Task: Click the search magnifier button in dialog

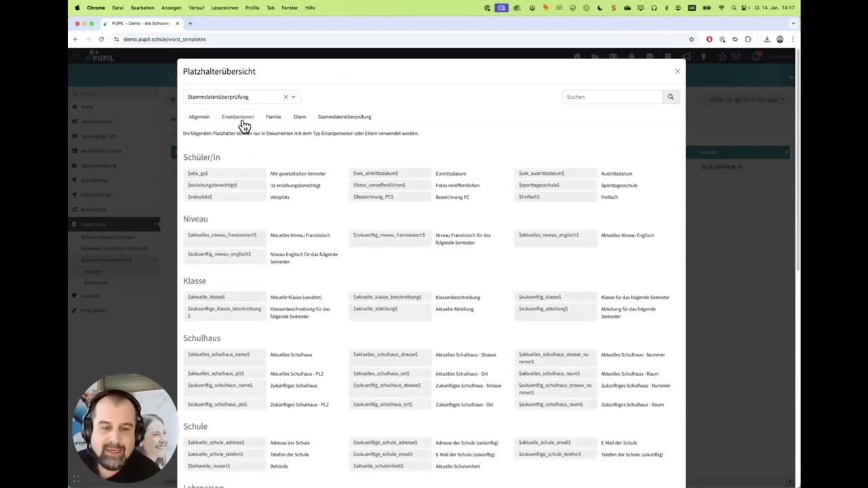Action: pyautogui.click(x=671, y=97)
